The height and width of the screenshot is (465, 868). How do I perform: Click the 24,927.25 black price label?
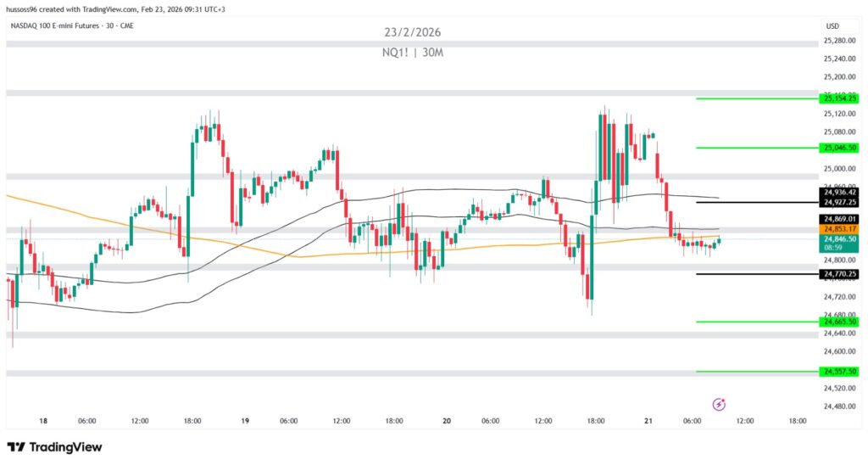pos(840,203)
